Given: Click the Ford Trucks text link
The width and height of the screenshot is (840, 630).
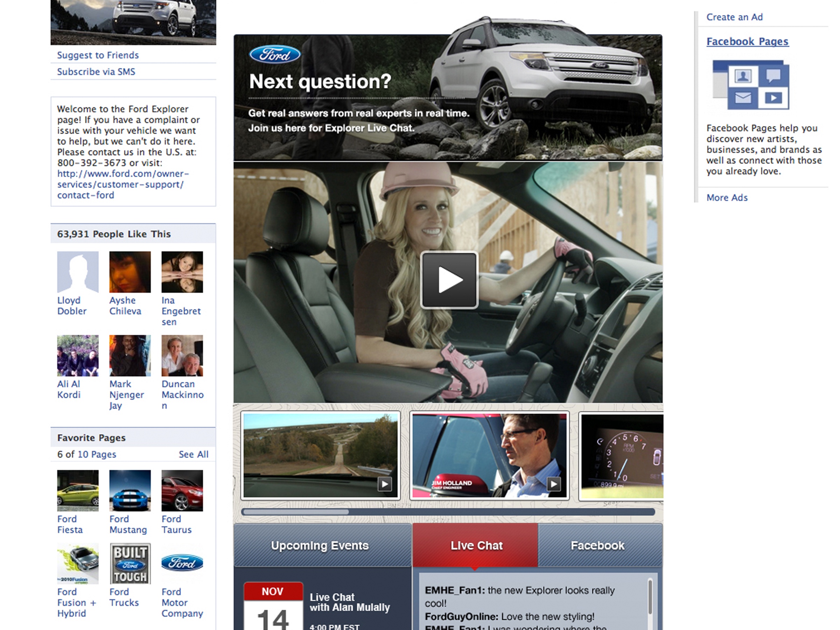Looking at the screenshot, I should click(124, 597).
